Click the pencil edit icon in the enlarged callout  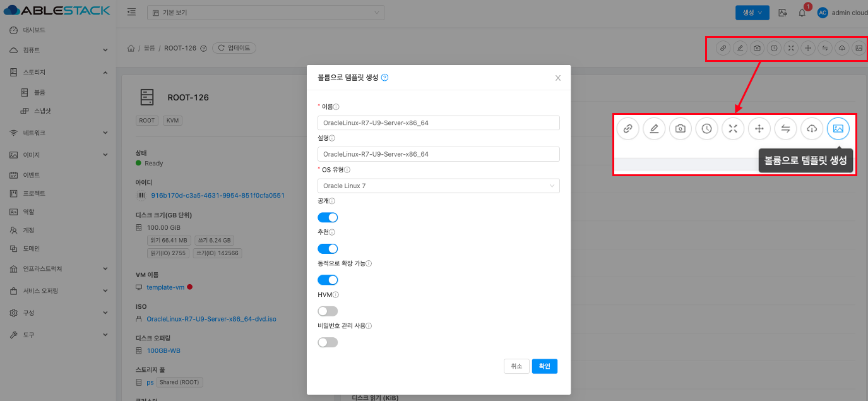pos(654,129)
